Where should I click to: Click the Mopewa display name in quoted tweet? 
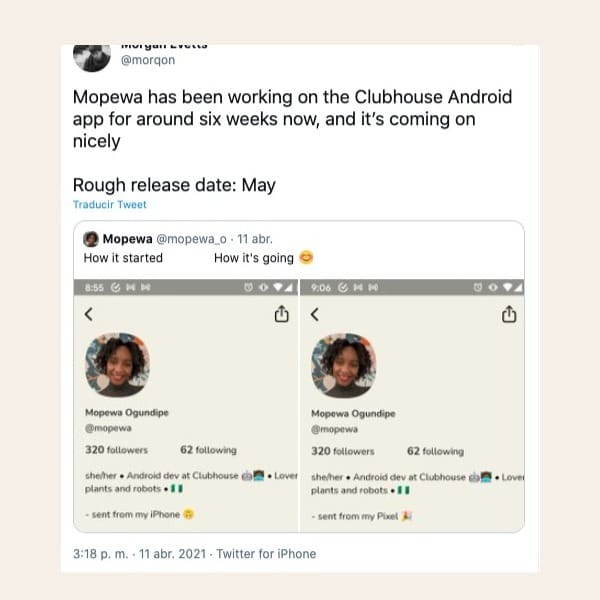pyautogui.click(x=126, y=239)
